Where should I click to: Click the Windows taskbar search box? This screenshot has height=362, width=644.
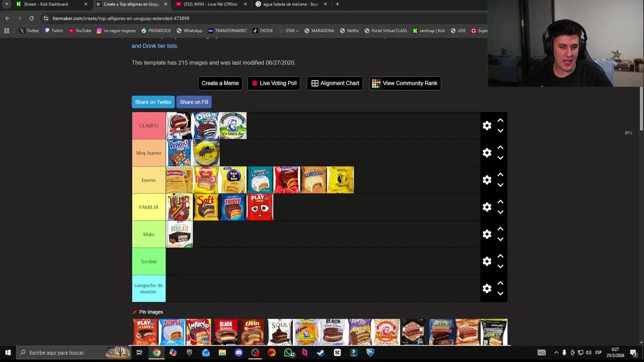click(74, 352)
